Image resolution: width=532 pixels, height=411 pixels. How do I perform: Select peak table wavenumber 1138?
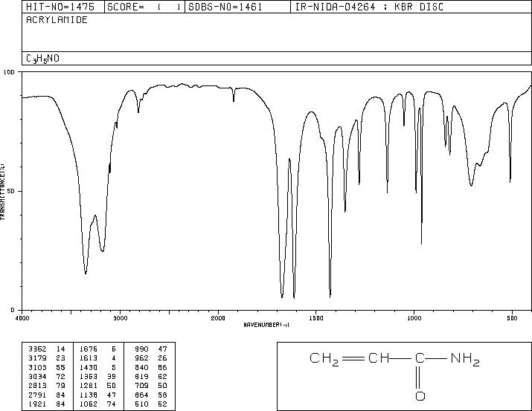click(x=89, y=395)
